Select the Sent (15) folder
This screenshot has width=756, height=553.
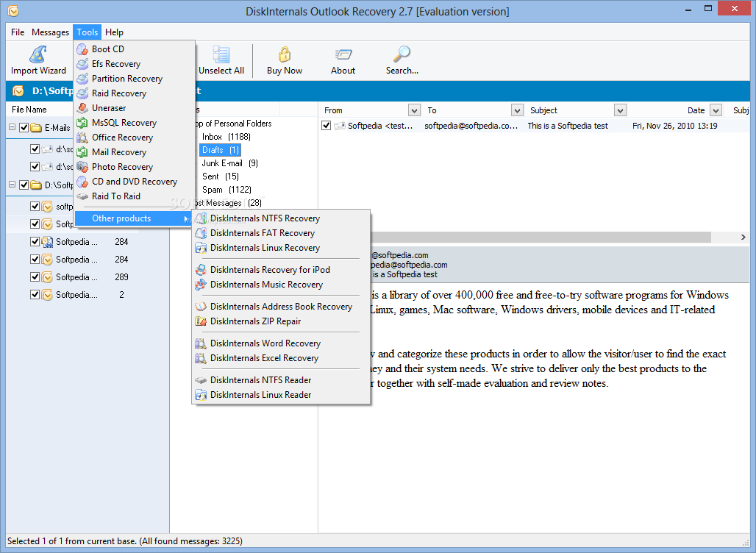221,176
